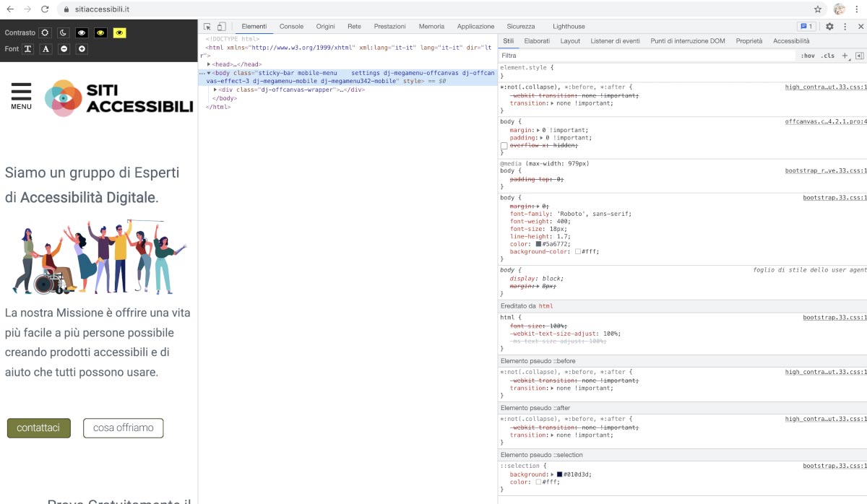The height and width of the screenshot is (504, 867).
Task: Tick the overflow-x hidden checkbox
Action: click(x=504, y=145)
